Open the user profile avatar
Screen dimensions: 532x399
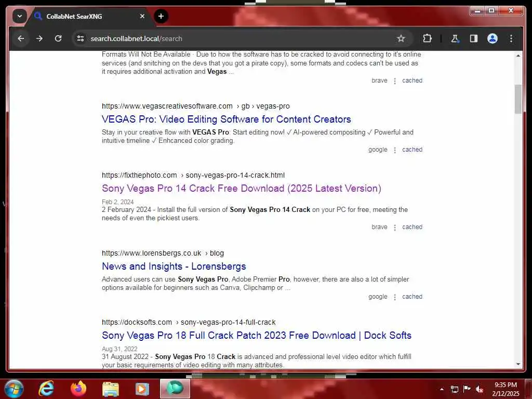click(x=493, y=38)
